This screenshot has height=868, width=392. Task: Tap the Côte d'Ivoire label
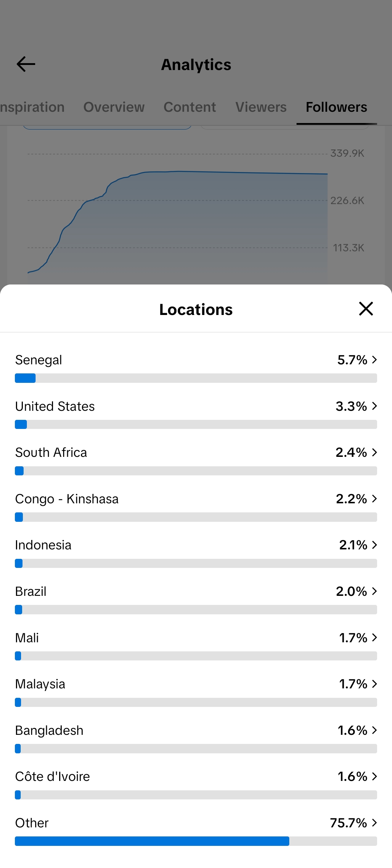tap(53, 777)
